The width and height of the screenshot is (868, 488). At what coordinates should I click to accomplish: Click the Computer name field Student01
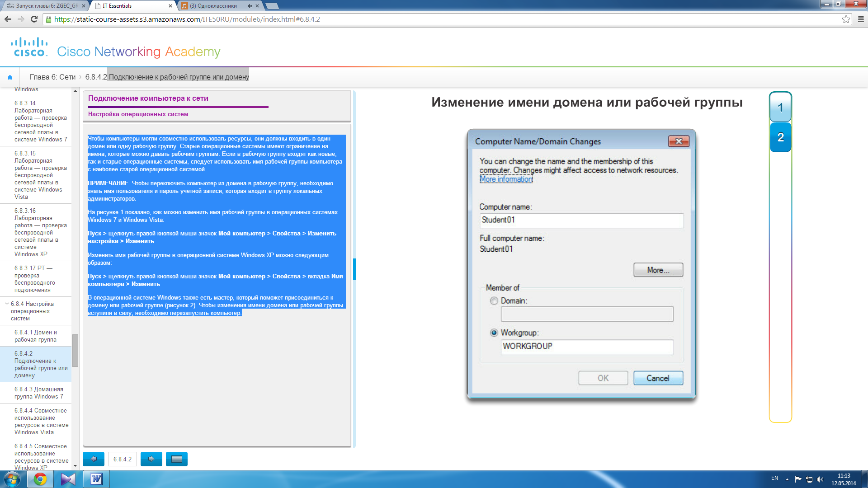coord(581,220)
